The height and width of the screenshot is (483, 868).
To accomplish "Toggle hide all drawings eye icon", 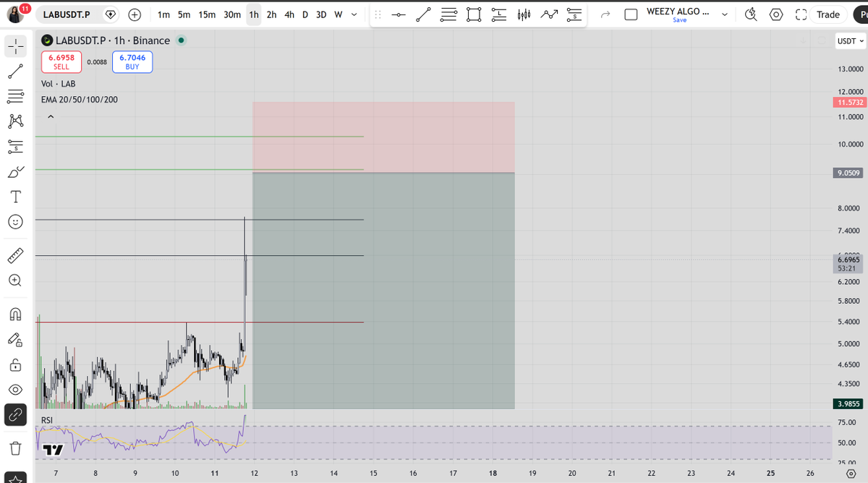I will pos(16,389).
